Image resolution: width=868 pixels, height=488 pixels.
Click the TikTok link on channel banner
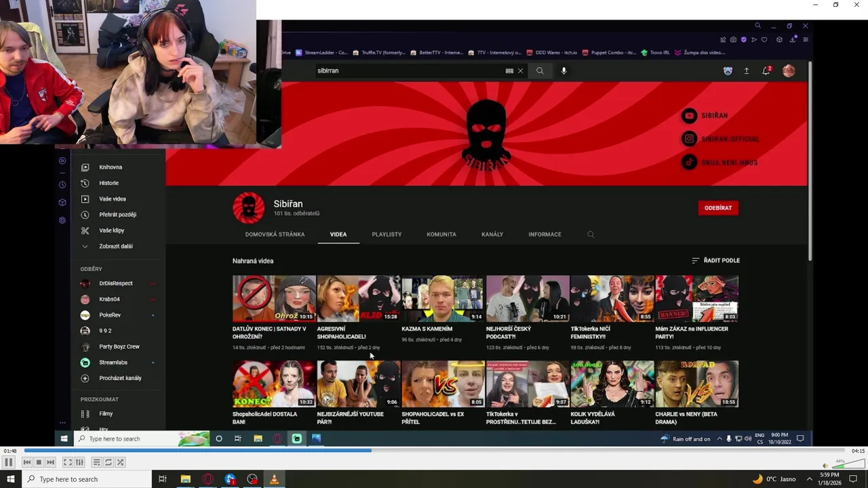719,163
